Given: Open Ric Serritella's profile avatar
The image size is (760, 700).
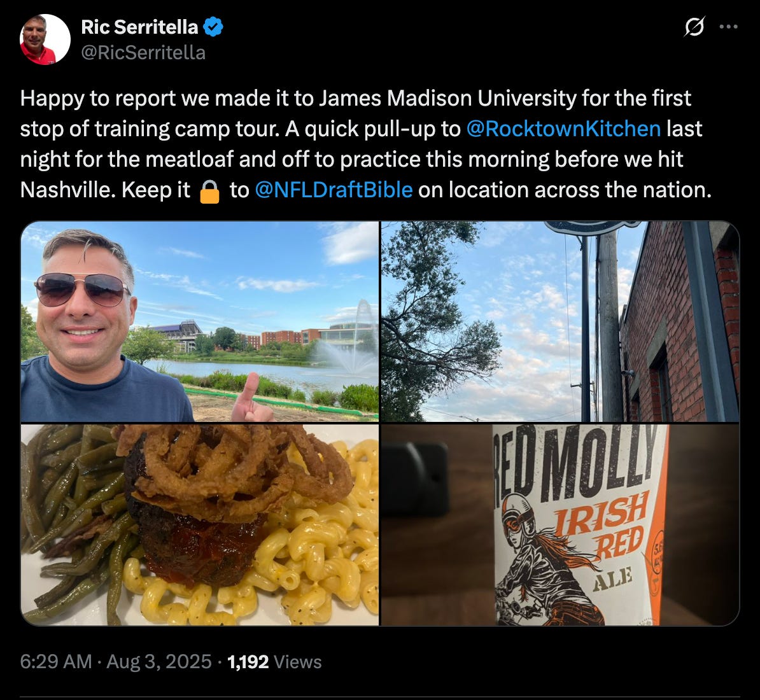Looking at the screenshot, I should (x=45, y=39).
